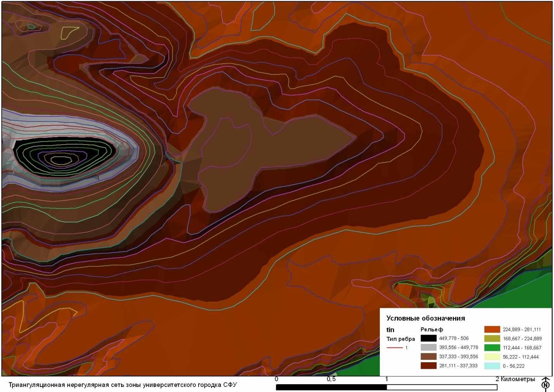
Task: Click the olive 168,667 - 224,889 legend swatch
Action: [492, 338]
